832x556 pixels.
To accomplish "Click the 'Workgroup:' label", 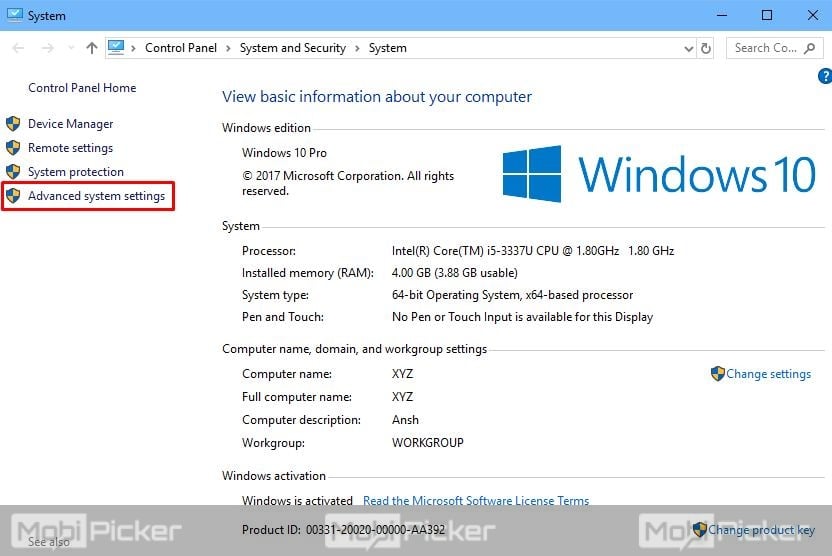I will tap(273, 442).
